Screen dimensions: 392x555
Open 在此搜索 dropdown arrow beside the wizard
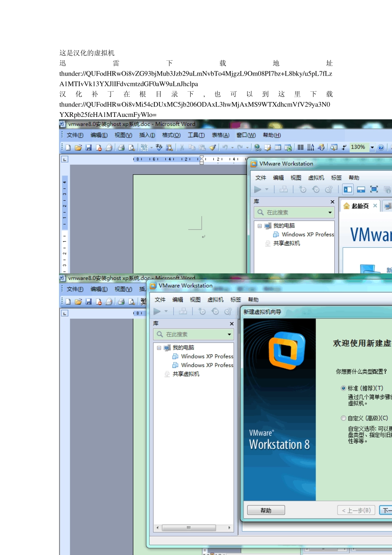(x=229, y=334)
